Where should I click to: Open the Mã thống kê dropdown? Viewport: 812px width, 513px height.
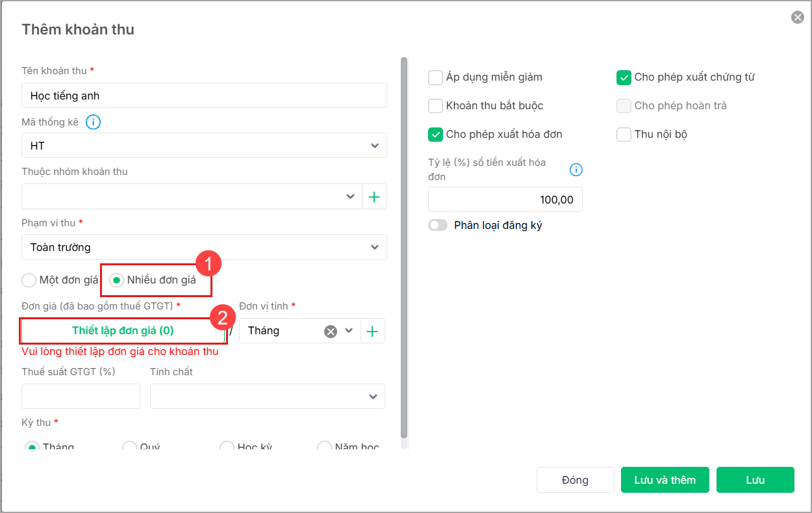204,146
